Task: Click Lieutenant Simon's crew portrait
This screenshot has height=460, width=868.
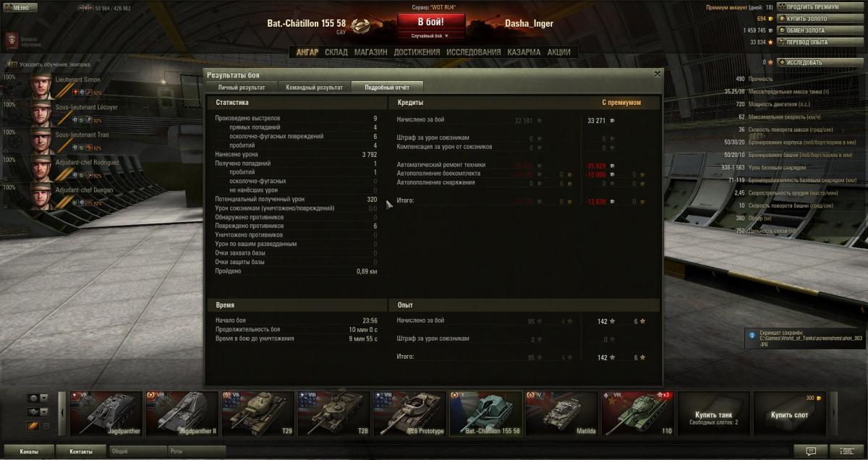Action: tap(42, 84)
